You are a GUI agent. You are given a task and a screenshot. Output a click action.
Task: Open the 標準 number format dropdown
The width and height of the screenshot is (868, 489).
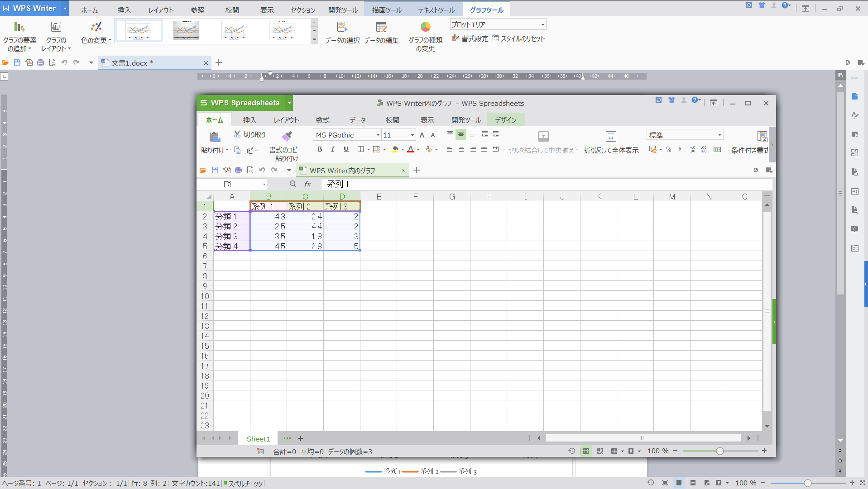[x=719, y=135]
